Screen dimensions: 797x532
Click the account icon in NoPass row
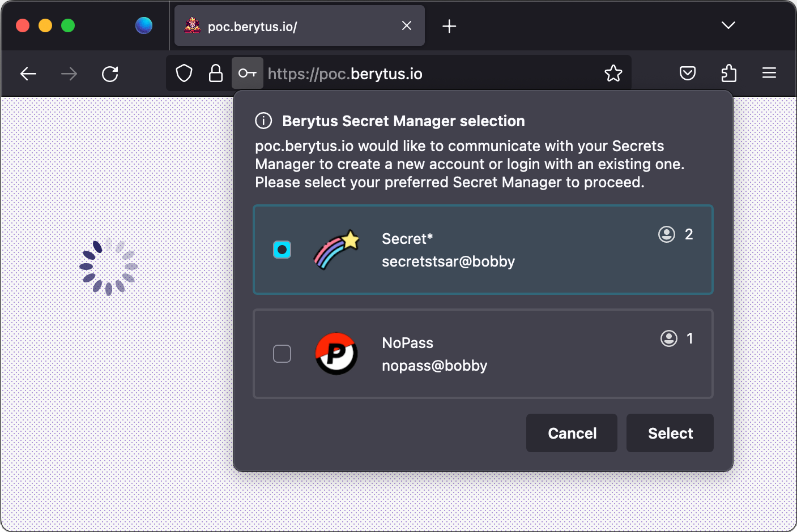click(669, 338)
